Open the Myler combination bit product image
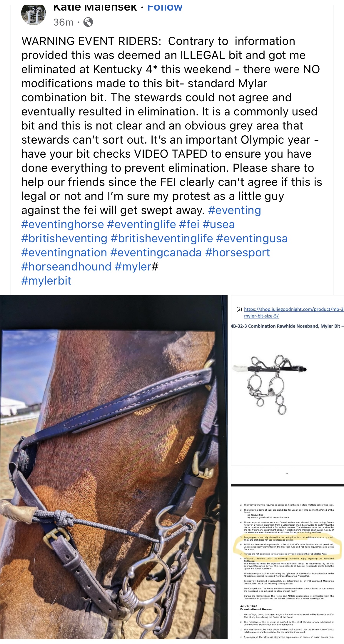 (288, 380)
